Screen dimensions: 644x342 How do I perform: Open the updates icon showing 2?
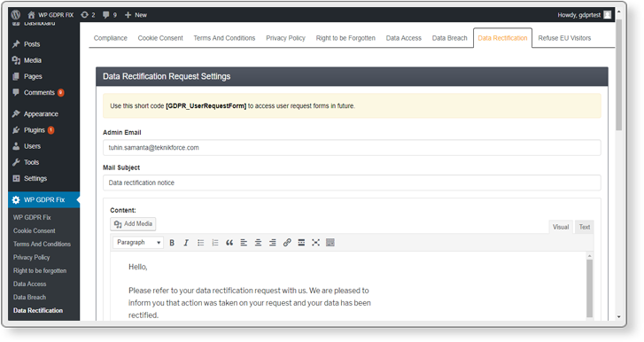coord(85,15)
